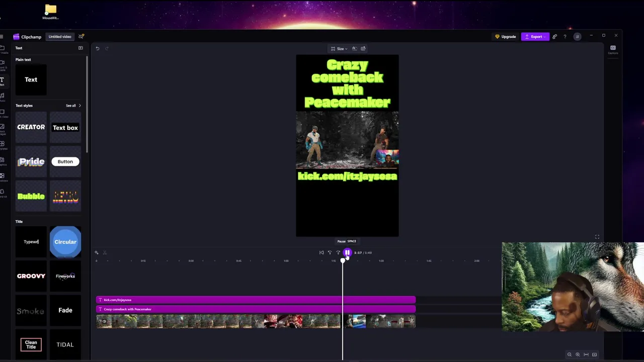Redo the last action
Viewport: 644px width, 362px height.
(x=107, y=48)
